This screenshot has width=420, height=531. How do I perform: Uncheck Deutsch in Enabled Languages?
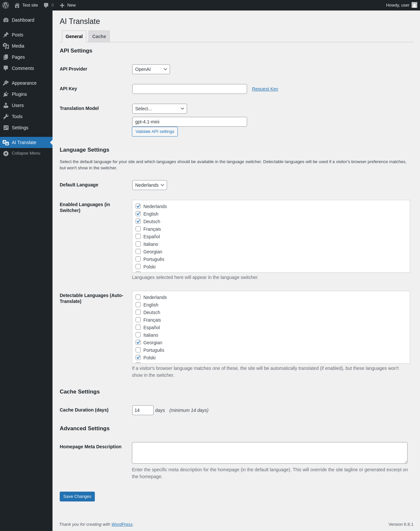(x=138, y=222)
